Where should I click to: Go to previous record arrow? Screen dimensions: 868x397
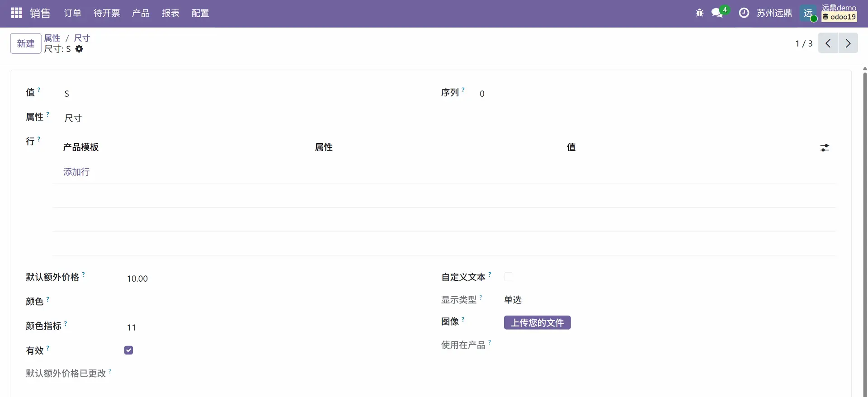pos(828,43)
